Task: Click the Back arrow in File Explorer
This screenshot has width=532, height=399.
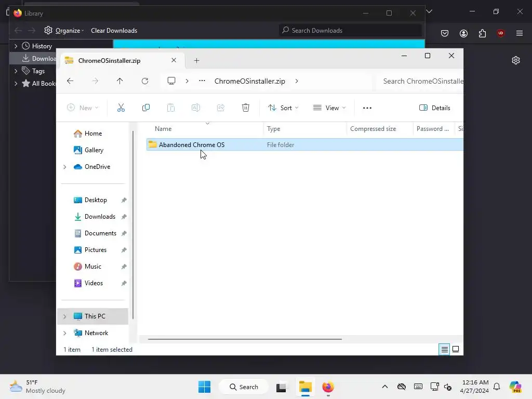Action: click(70, 81)
